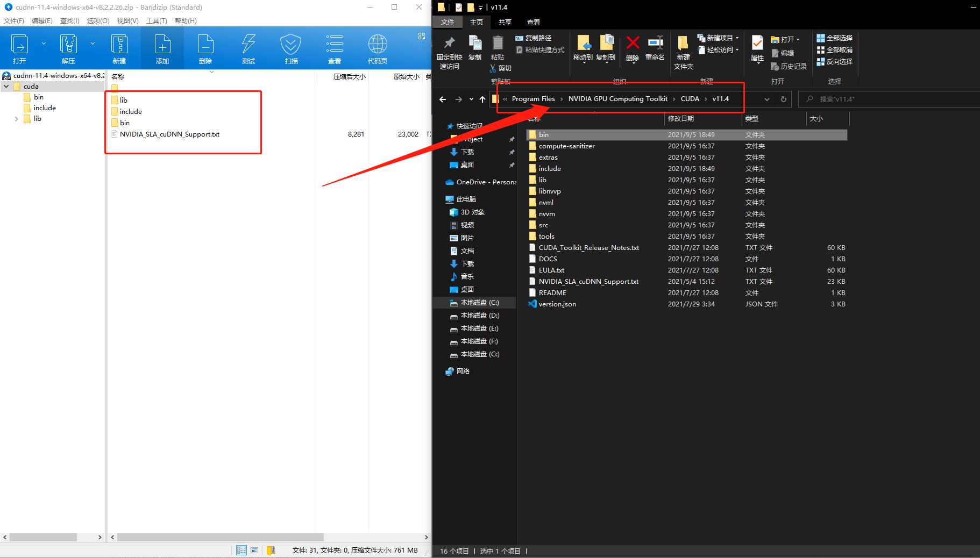Expand the lib folder in Bandizip tree

17,119
